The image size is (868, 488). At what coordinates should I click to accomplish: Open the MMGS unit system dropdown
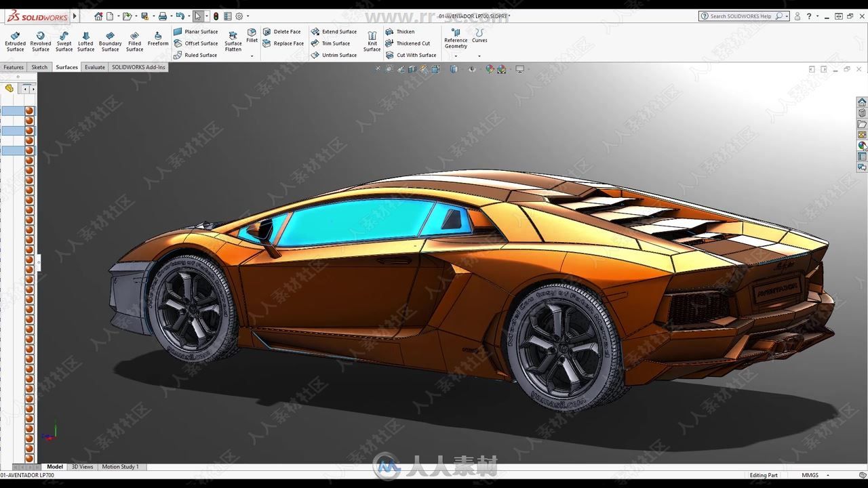click(x=815, y=475)
